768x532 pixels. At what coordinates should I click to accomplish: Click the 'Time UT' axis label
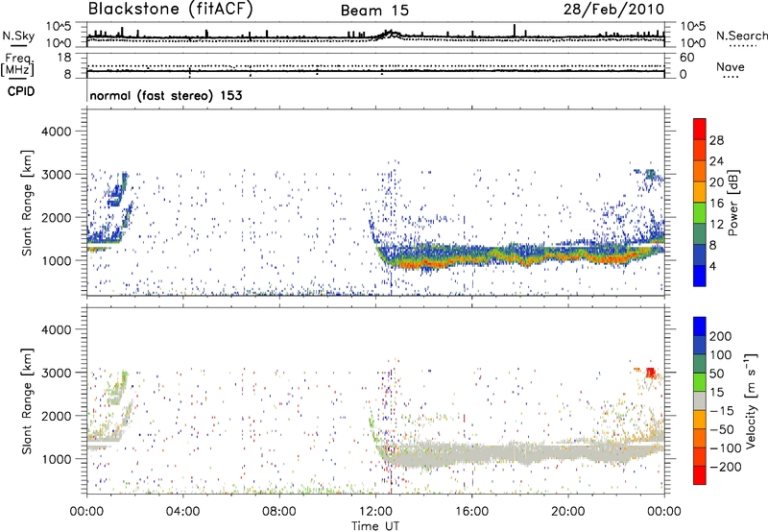point(375,526)
